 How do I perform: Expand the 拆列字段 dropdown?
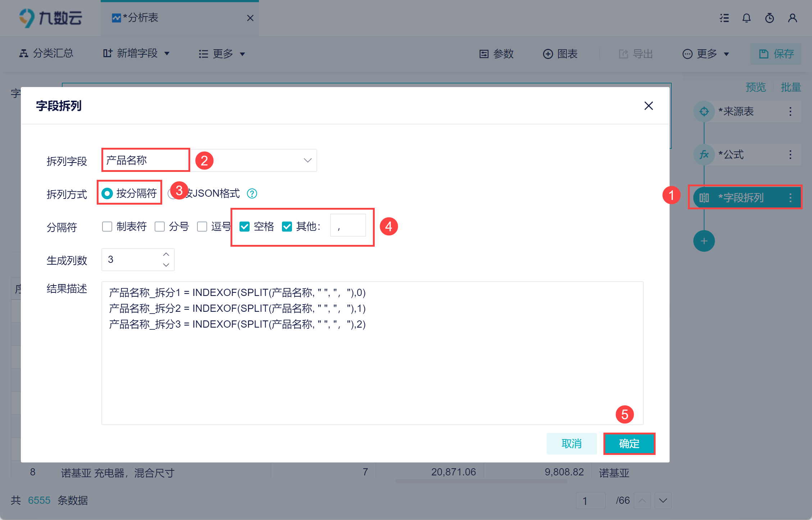[x=307, y=160]
